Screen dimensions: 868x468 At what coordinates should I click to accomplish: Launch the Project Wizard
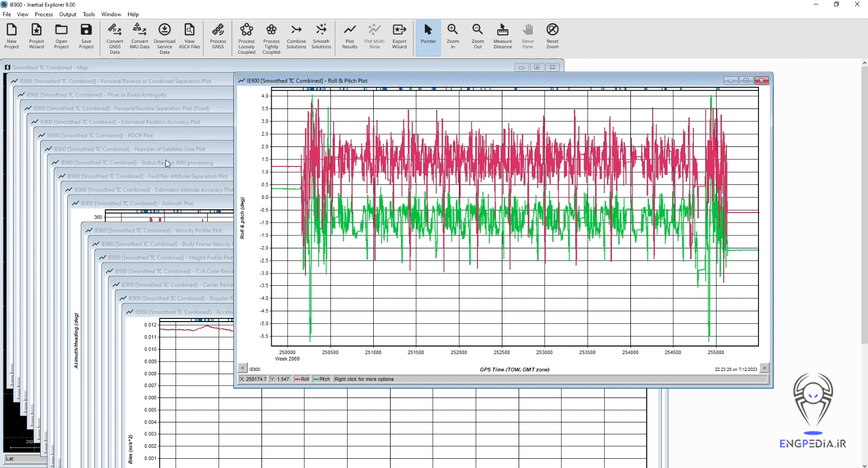coord(36,37)
